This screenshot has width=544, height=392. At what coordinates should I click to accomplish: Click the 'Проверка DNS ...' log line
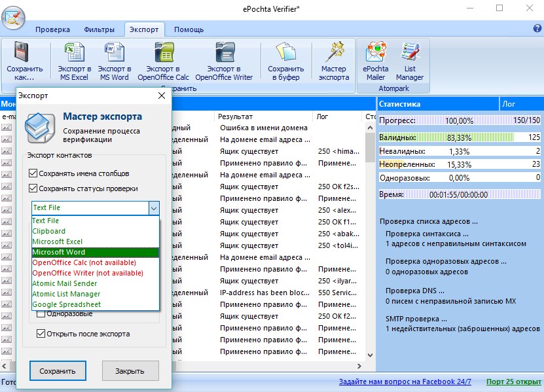point(414,291)
